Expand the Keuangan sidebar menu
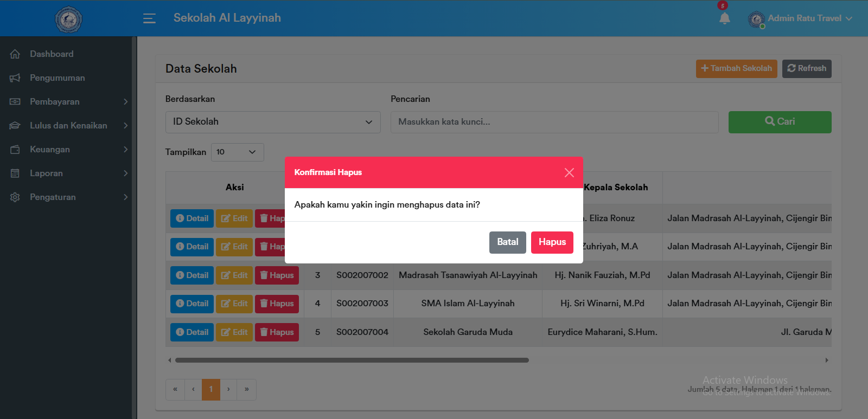 (x=68, y=150)
